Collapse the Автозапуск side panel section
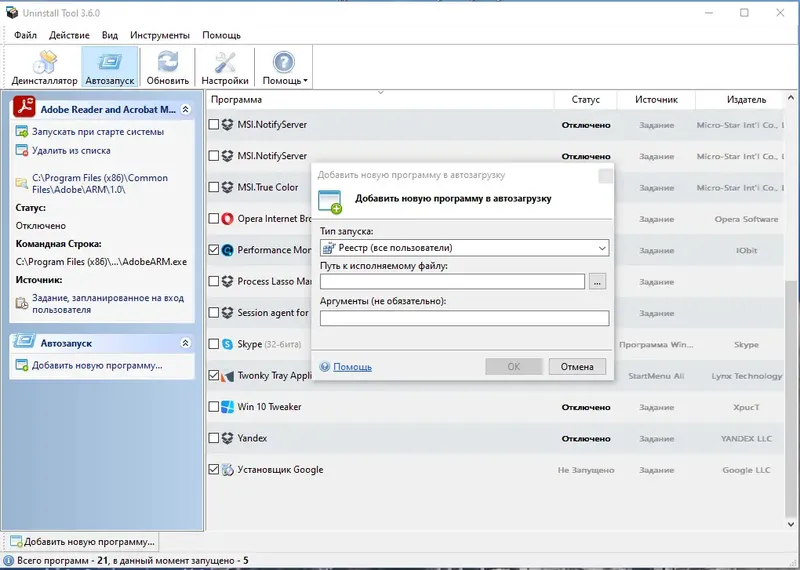 [186, 343]
